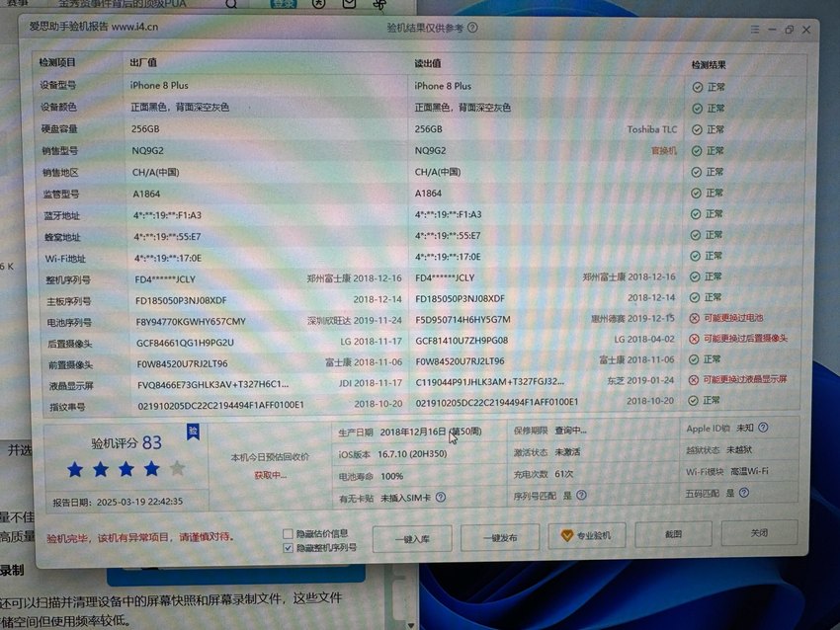
Task: Click the 东芝 2019-01-24 display origin
Action: click(640, 380)
